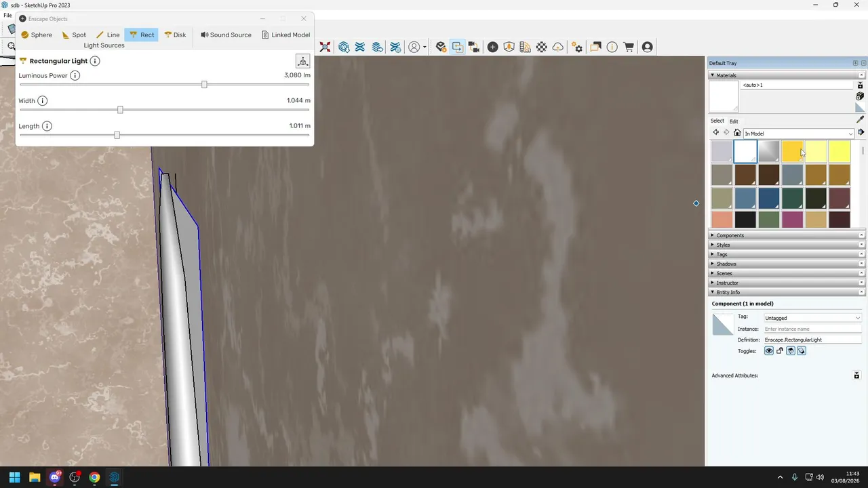Click the material name <auto>1 field
Viewport: 868px width, 488px height.
point(797,85)
